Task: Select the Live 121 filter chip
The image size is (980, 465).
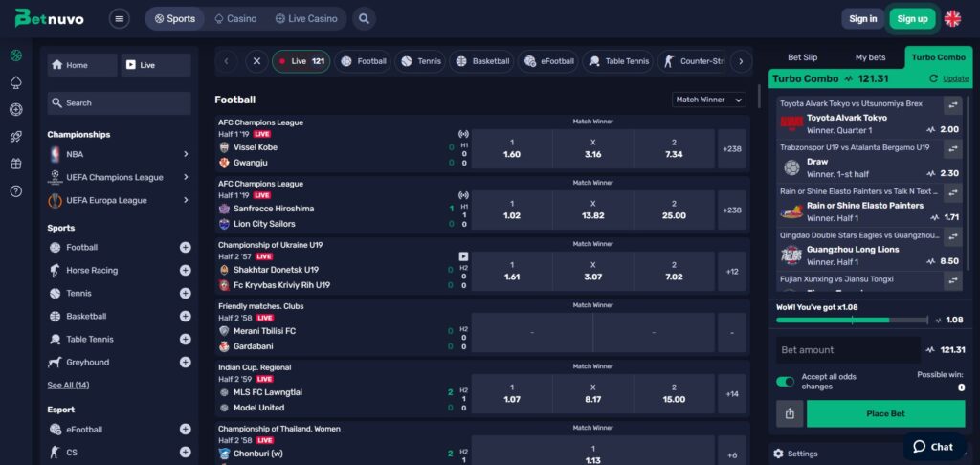Action: click(x=301, y=61)
